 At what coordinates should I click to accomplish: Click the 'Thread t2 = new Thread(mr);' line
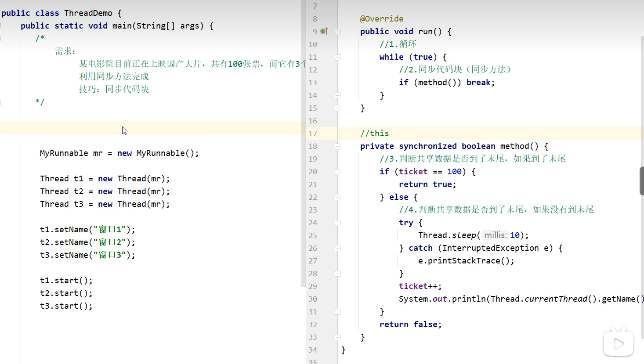tap(105, 191)
